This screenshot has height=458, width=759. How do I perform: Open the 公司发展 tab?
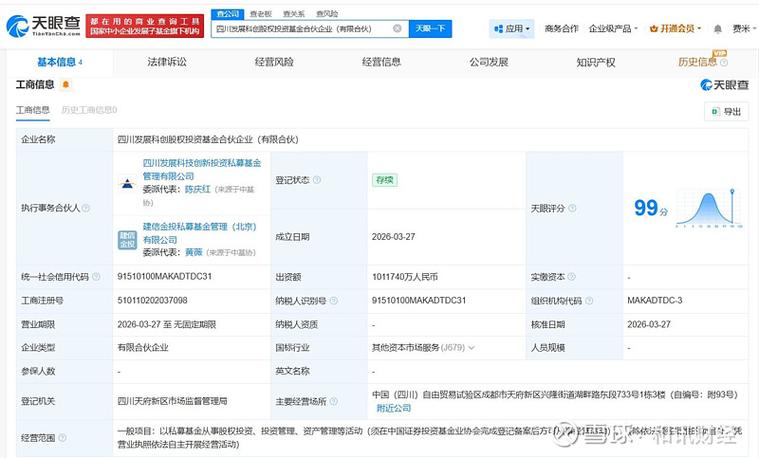click(488, 62)
